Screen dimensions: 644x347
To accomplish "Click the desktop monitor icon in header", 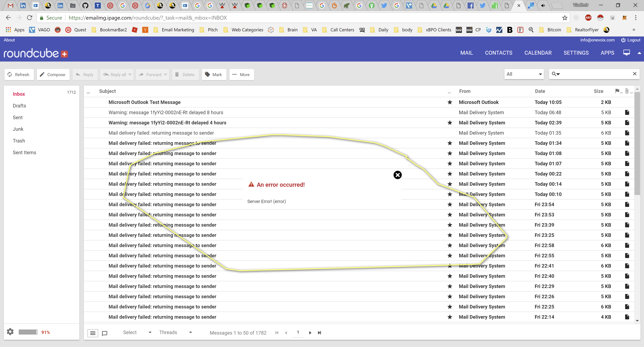I will [x=626, y=52].
